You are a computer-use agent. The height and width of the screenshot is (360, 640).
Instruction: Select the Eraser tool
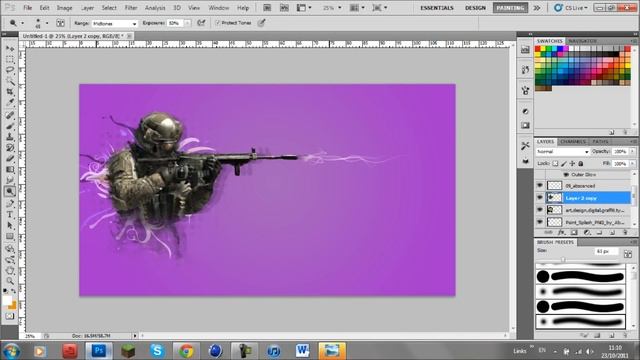coord(10,158)
